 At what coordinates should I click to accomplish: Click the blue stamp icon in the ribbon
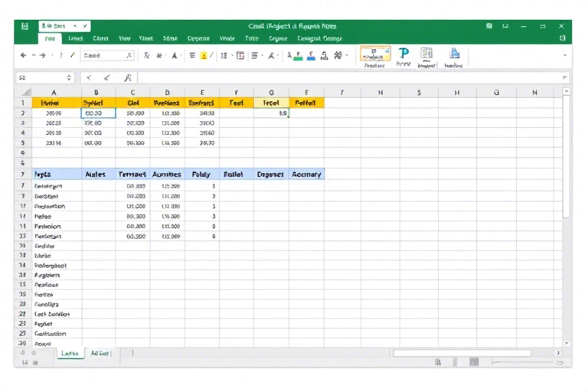(x=311, y=56)
